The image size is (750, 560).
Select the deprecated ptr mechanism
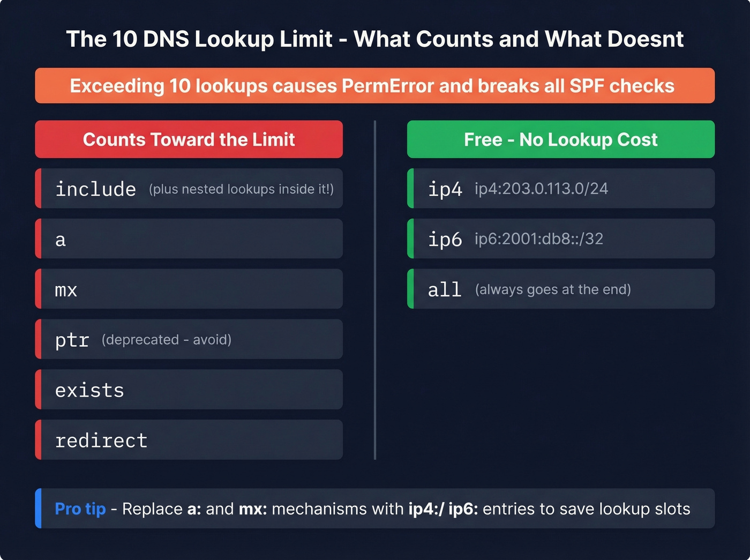coord(189,339)
